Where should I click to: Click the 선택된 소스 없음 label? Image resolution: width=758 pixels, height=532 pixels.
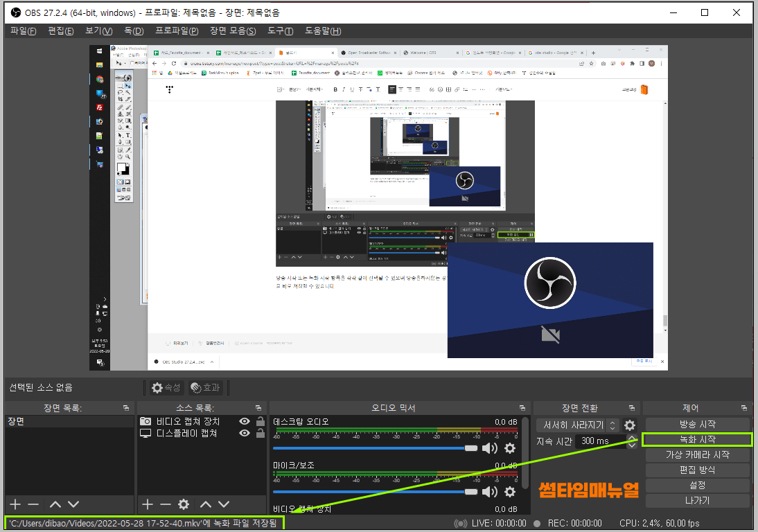coord(41,387)
